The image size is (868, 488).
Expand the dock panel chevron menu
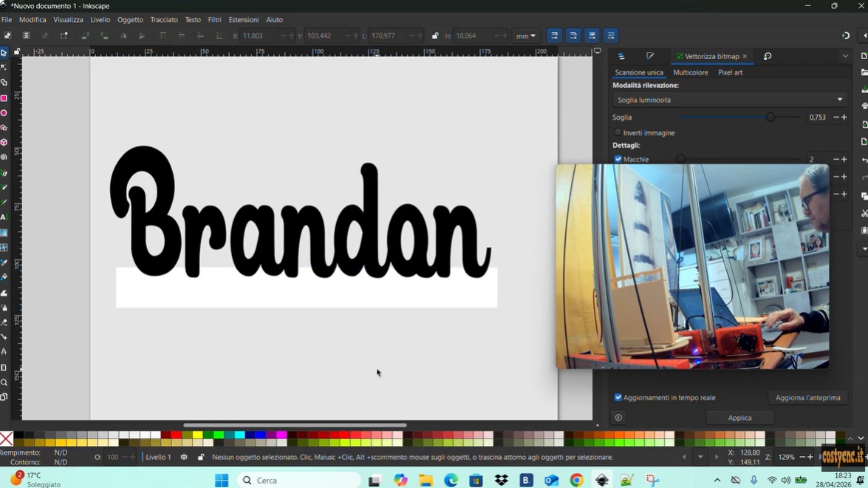click(x=845, y=56)
